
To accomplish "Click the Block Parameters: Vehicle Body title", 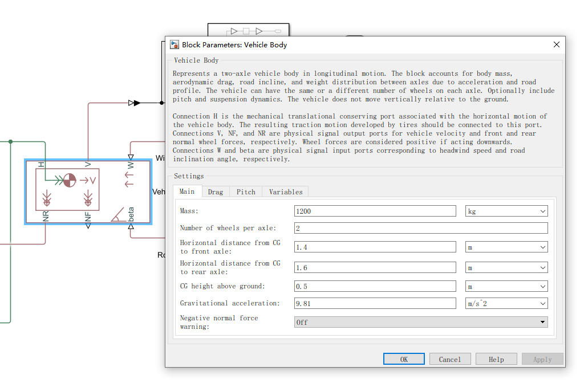I will pyautogui.click(x=234, y=44).
